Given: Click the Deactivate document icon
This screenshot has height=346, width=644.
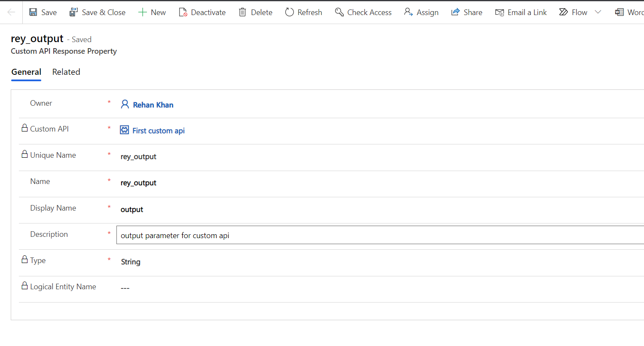Looking at the screenshot, I should coord(183,12).
